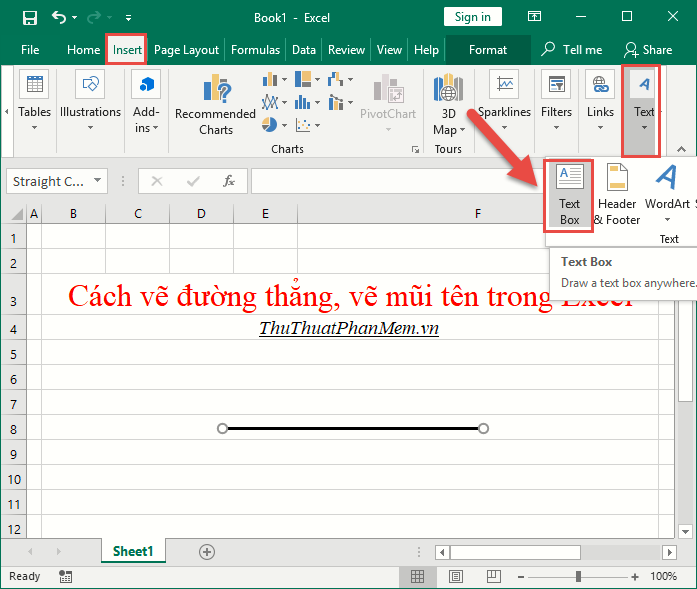This screenshot has height=589, width=697.
Task: Save the workbook using the floppy icon
Action: pyautogui.click(x=30, y=18)
